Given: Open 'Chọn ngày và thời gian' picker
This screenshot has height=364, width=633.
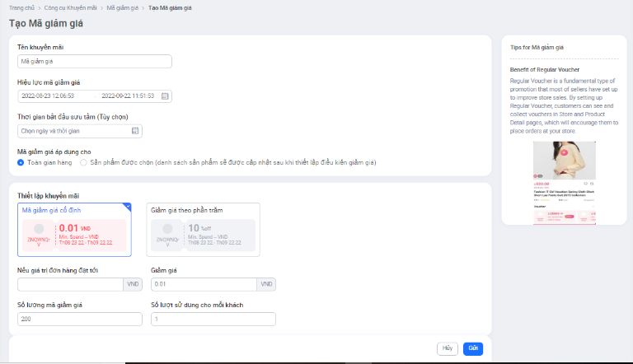Looking at the screenshot, I should point(79,131).
